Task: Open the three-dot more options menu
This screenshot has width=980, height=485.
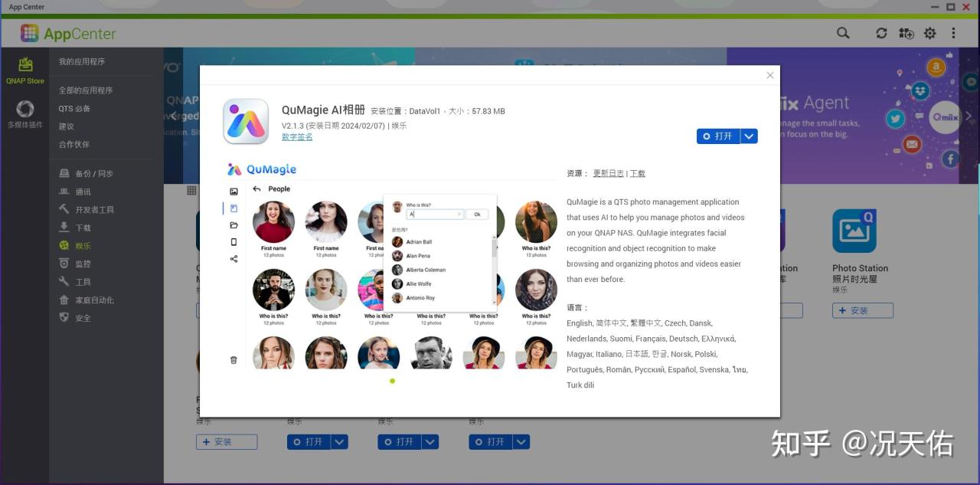Action: point(953,33)
